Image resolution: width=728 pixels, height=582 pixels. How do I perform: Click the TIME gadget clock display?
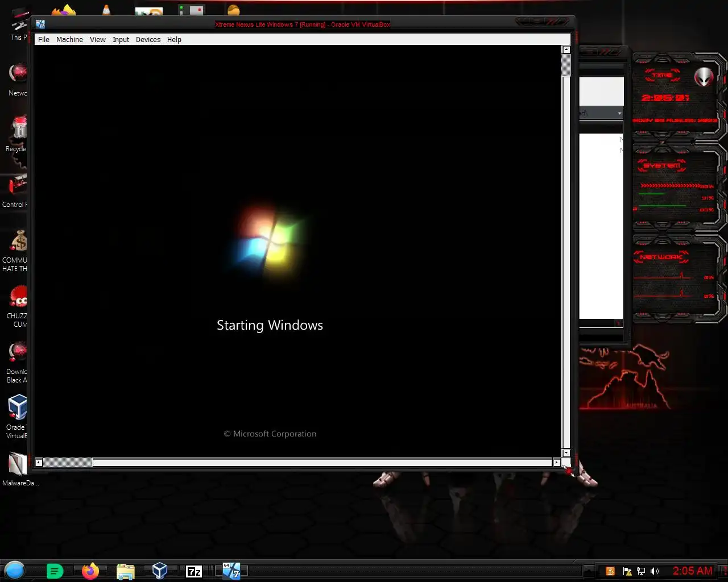point(665,98)
